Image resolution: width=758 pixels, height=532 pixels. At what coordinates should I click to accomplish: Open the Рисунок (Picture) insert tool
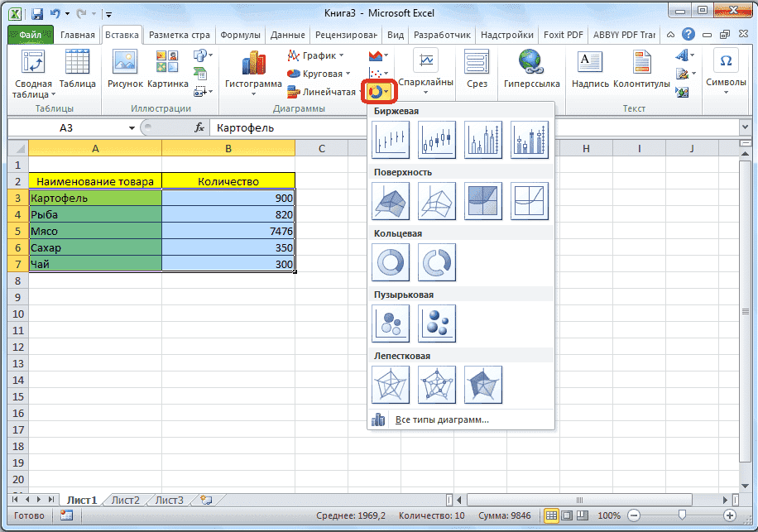(x=125, y=73)
